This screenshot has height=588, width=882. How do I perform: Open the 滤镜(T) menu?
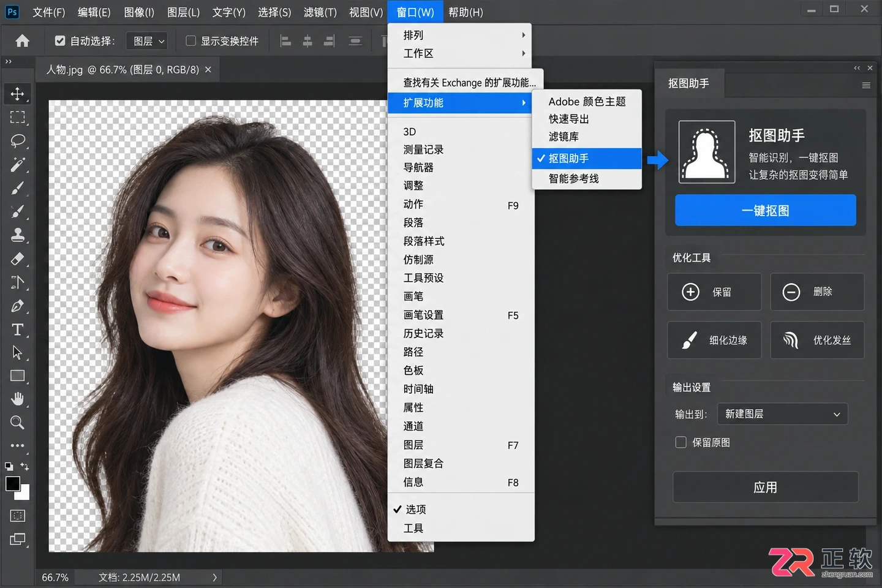click(320, 12)
